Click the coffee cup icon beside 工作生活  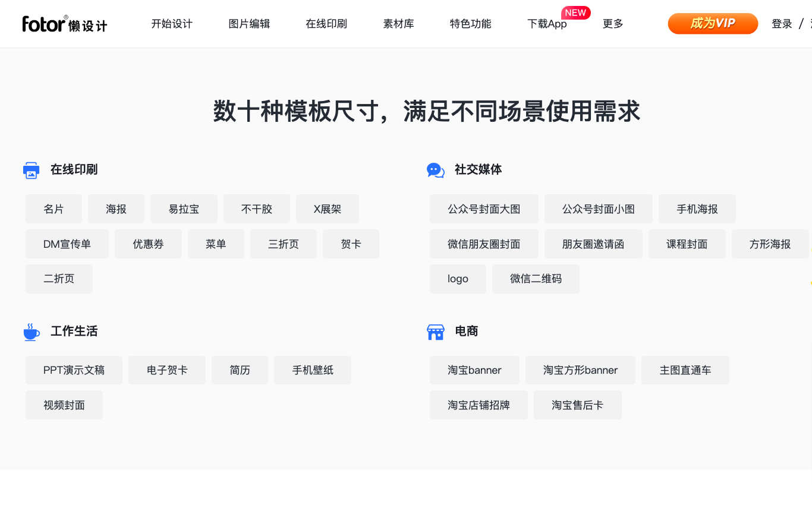pos(31,331)
